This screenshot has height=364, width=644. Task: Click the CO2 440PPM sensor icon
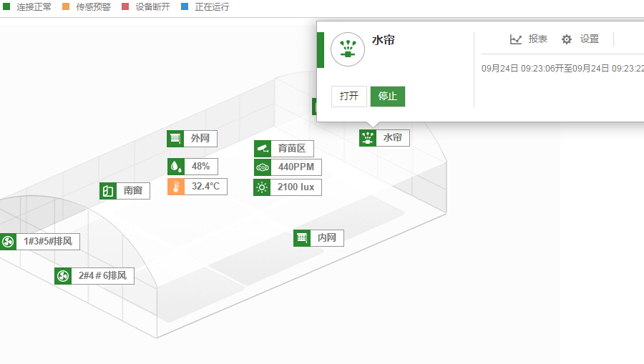point(262,167)
